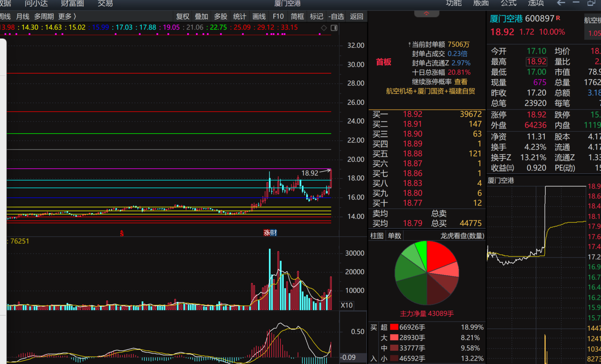Open the 功能 menu
Screen dimensions: 601x364
pos(454,3)
